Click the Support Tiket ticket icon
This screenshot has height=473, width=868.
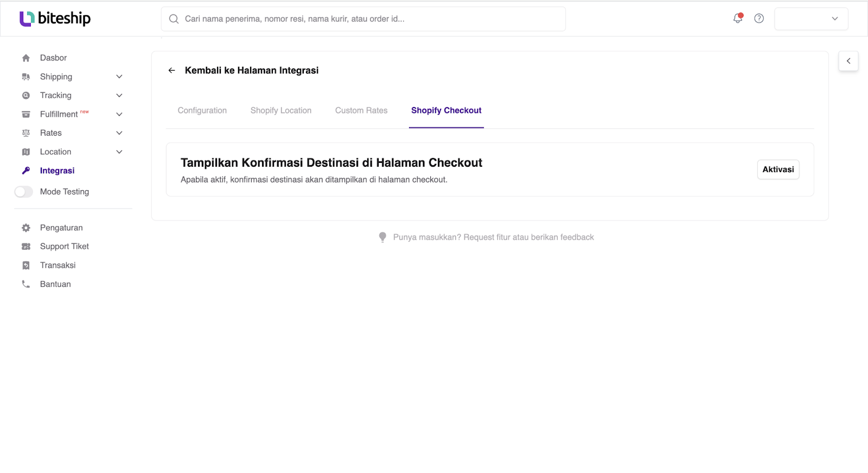click(26, 247)
